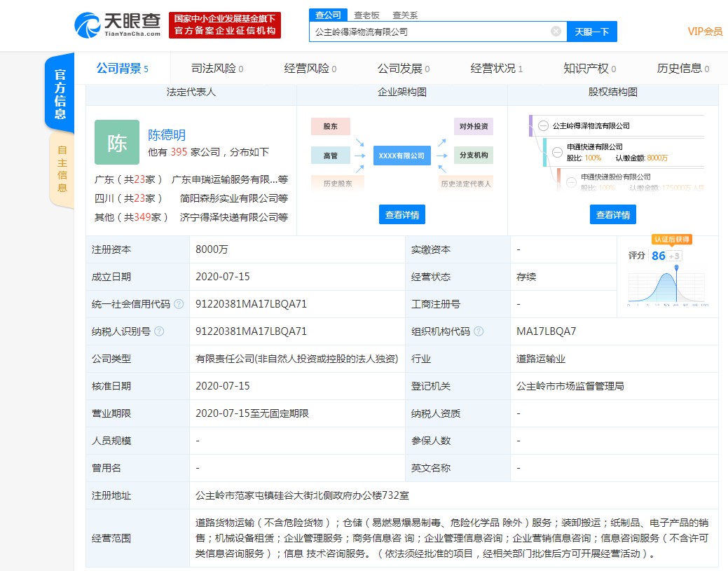The width and height of the screenshot is (728, 571).
Task: Open the 知识产权 tab
Action: [x=590, y=69]
